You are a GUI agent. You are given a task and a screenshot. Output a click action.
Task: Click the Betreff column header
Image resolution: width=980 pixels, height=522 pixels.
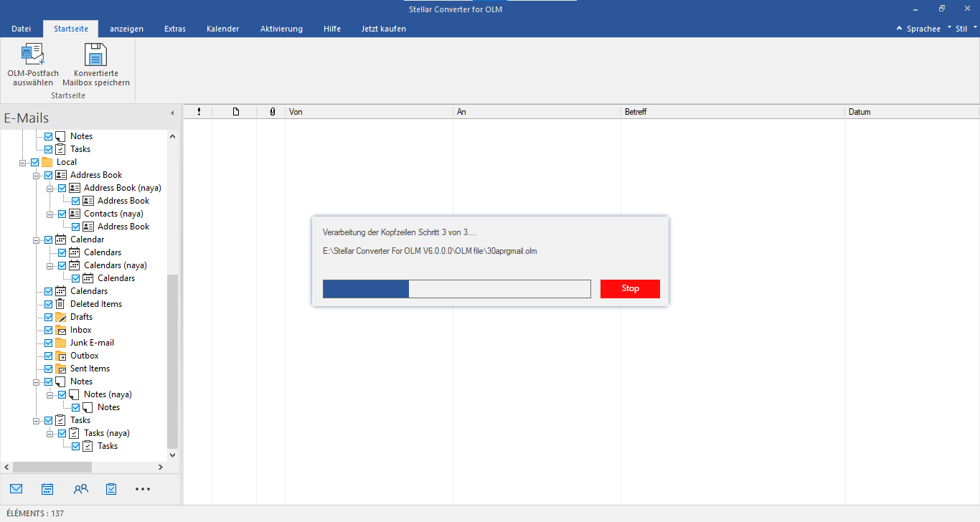click(732, 112)
